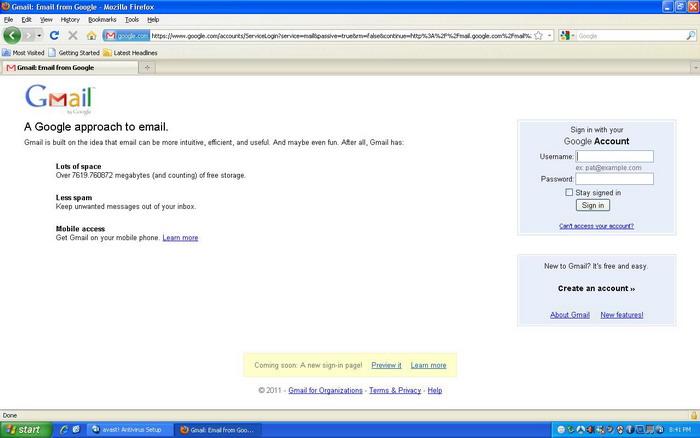700x438 pixels.
Task: Open the list all tabs dropdown
Action: click(x=695, y=67)
